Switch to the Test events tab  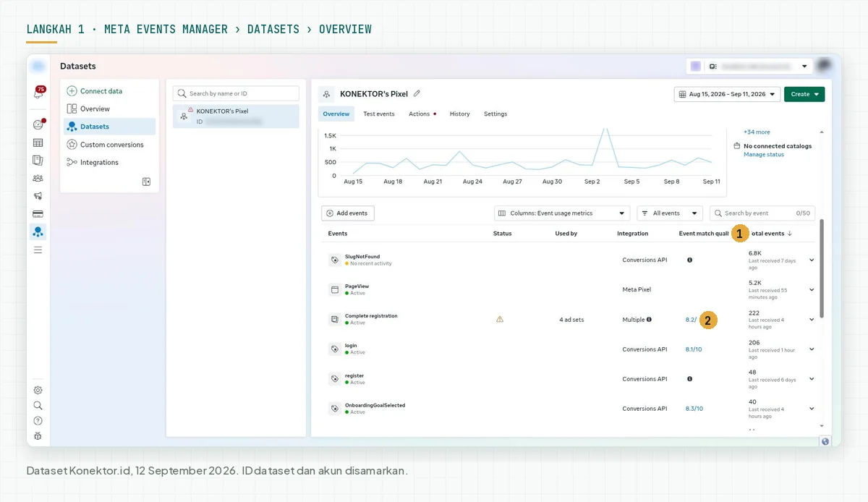point(379,114)
